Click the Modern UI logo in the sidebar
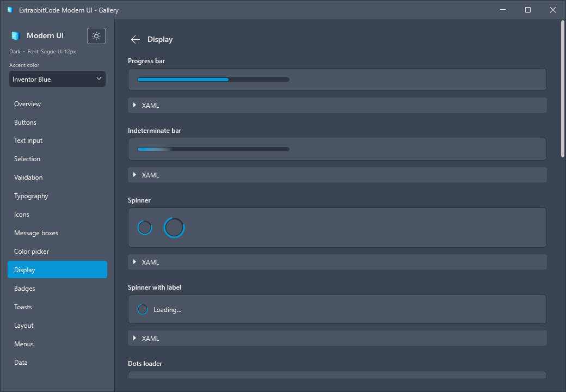 click(x=15, y=36)
